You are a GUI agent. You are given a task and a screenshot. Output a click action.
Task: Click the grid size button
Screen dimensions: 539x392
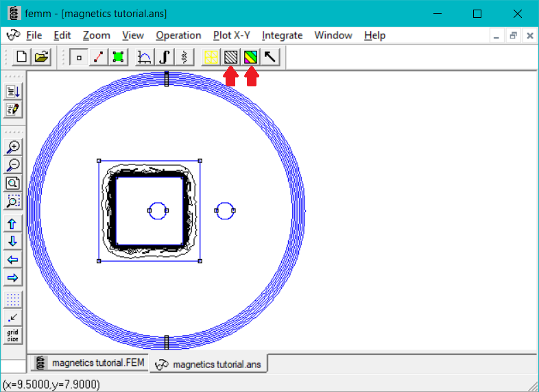[13, 335]
